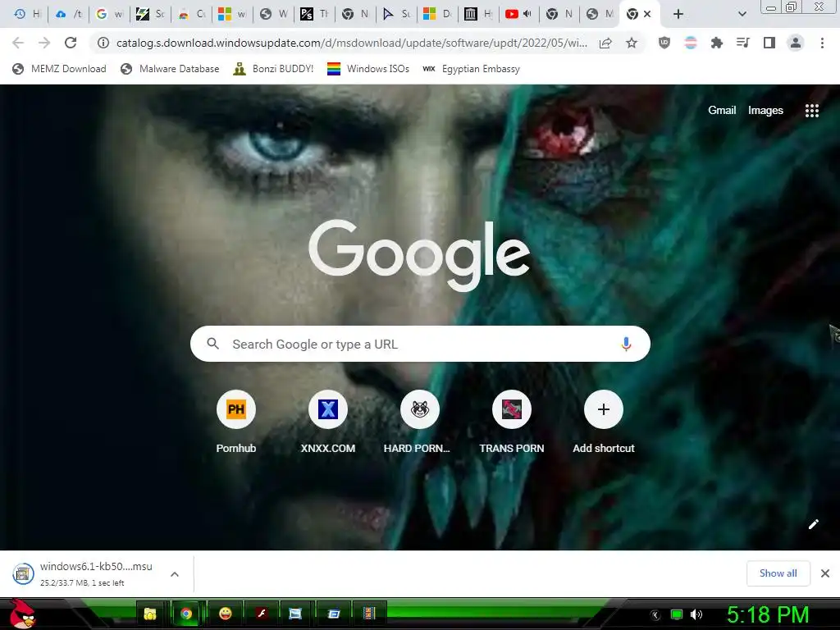840x630 pixels.
Task: Toggle Chrome side panel
Action: [769, 43]
